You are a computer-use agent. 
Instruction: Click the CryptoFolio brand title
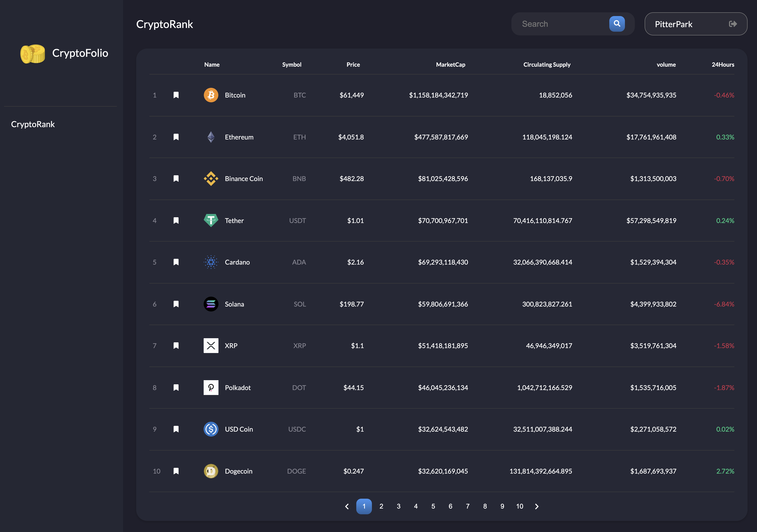click(x=80, y=53)
